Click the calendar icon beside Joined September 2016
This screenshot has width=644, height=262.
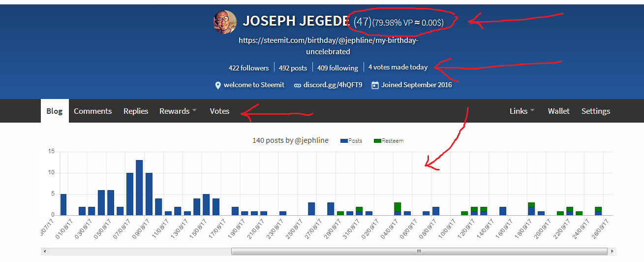[x=375, y=85]
